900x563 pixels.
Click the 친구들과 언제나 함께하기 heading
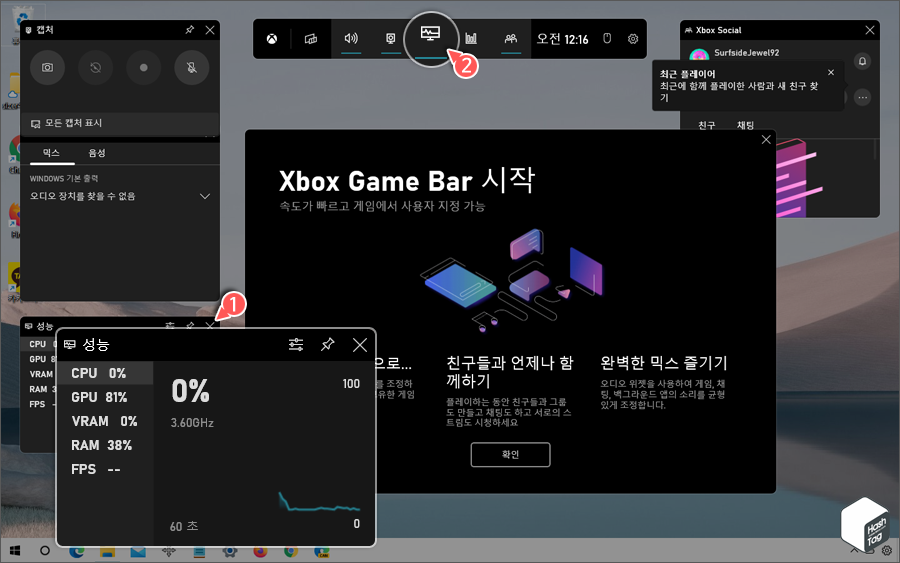pos(510,371)
